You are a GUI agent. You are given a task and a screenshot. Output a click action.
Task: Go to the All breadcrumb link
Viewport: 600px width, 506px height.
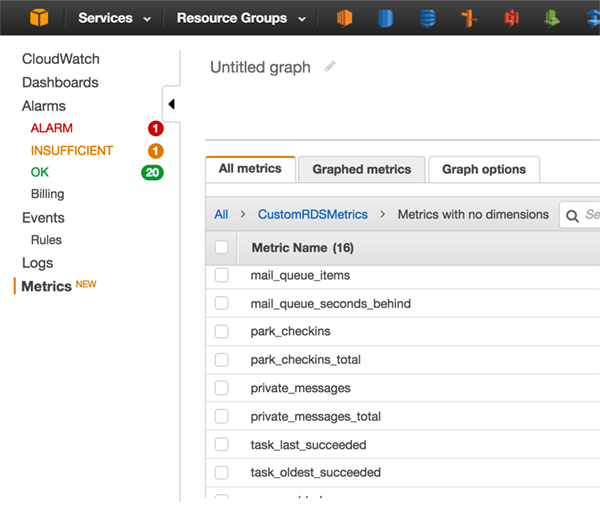[x=221, y=214]
